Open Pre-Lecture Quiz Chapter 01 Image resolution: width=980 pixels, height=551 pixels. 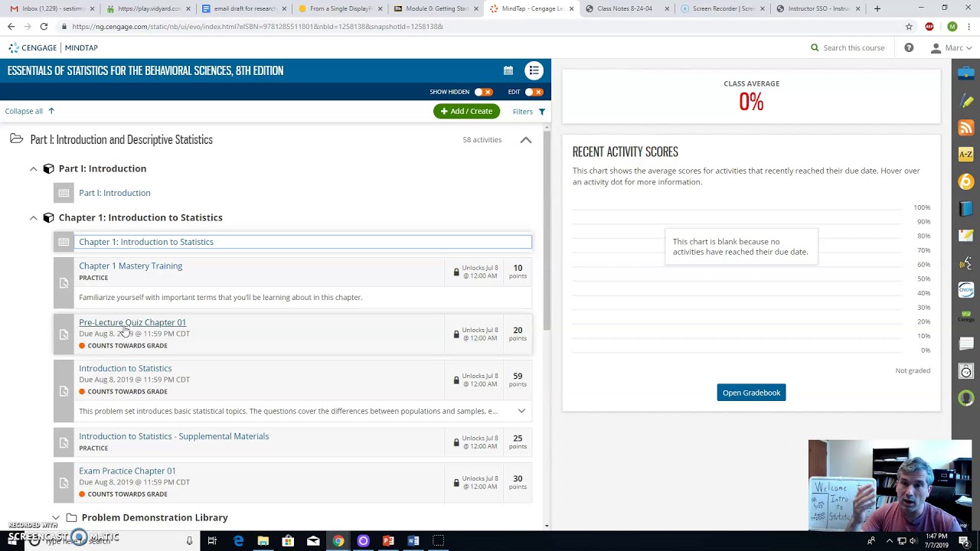[x=132, y=322]
